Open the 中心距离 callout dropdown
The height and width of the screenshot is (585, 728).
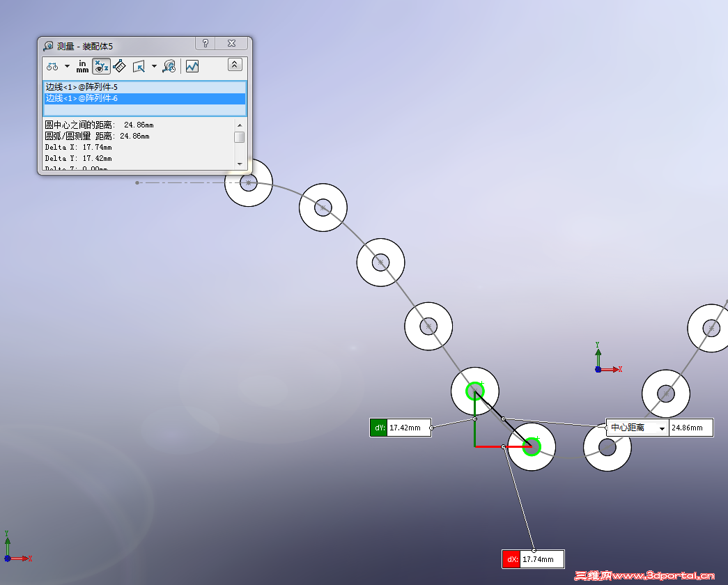coord(662,428)
